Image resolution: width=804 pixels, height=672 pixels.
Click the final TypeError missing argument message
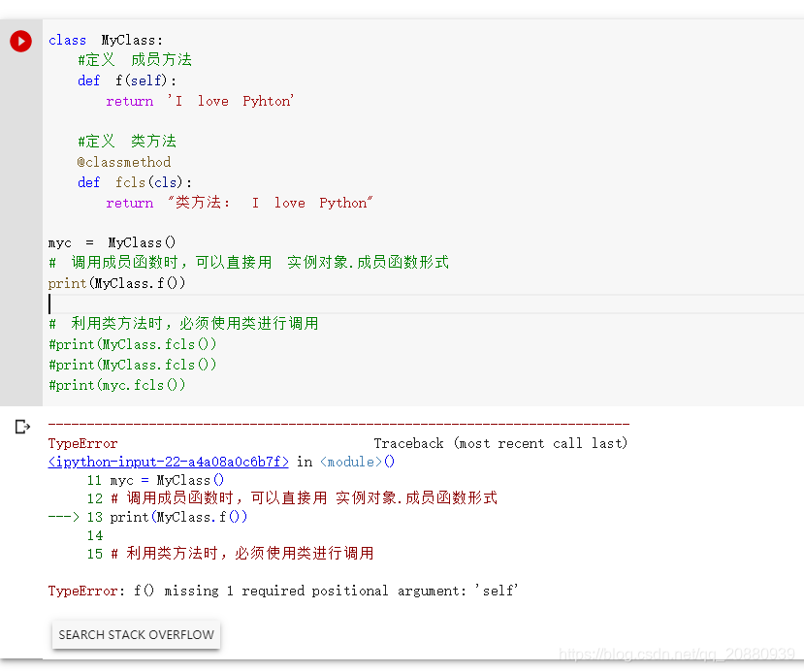pos(283,591)
